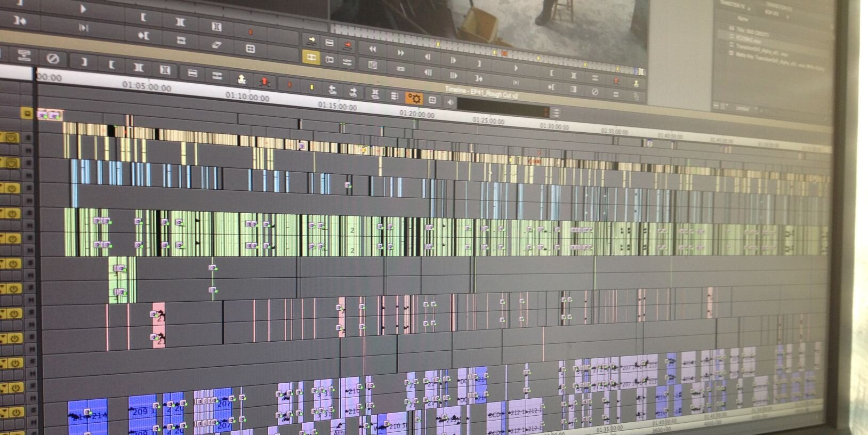Click Play under the source monitor

[83, 9]
